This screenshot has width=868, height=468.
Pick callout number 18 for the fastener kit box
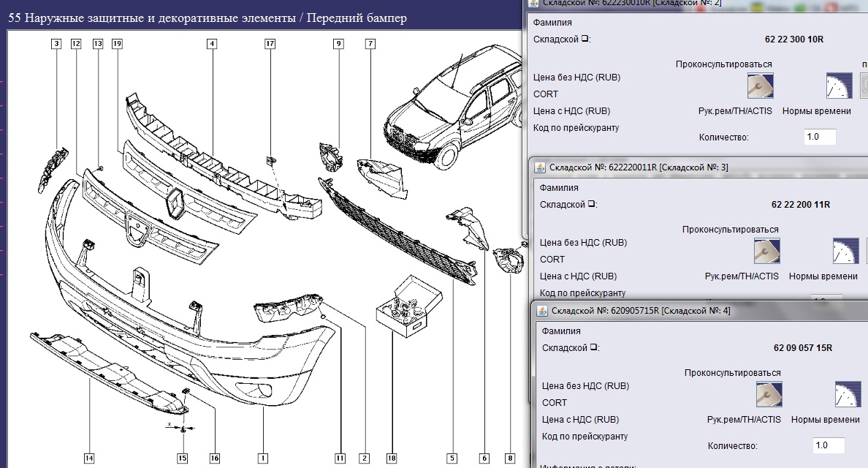point(392,458)
